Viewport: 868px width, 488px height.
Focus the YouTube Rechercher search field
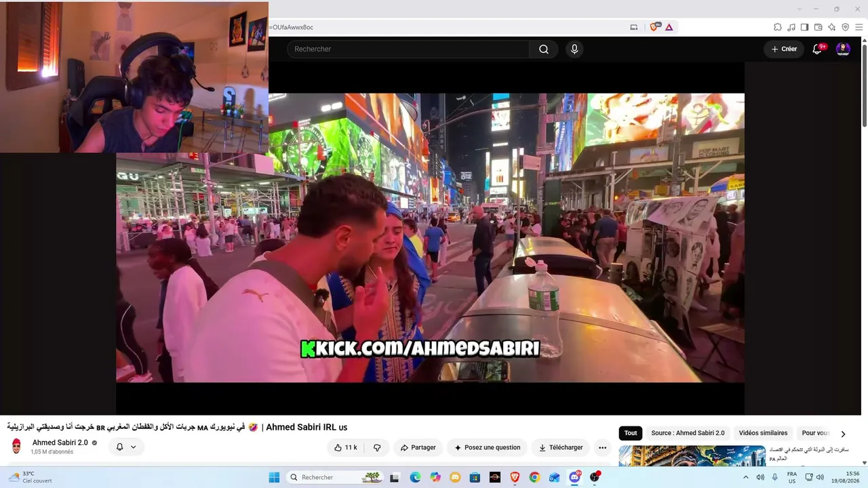[408, 49]
